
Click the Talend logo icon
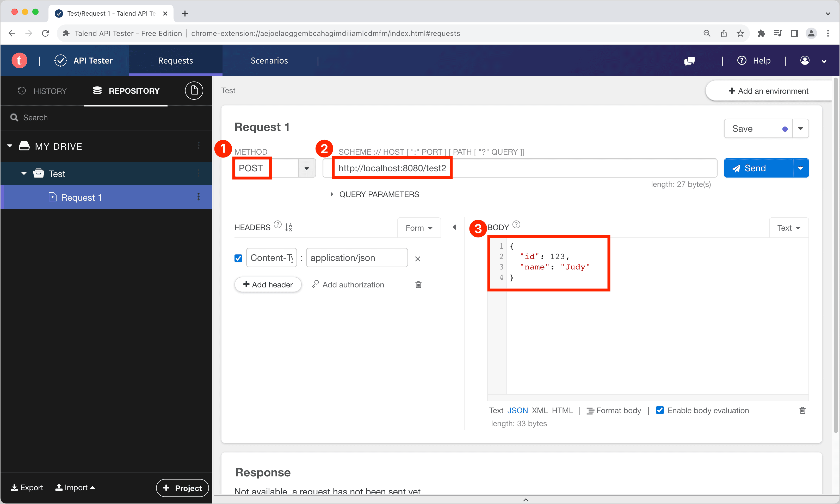19,60
